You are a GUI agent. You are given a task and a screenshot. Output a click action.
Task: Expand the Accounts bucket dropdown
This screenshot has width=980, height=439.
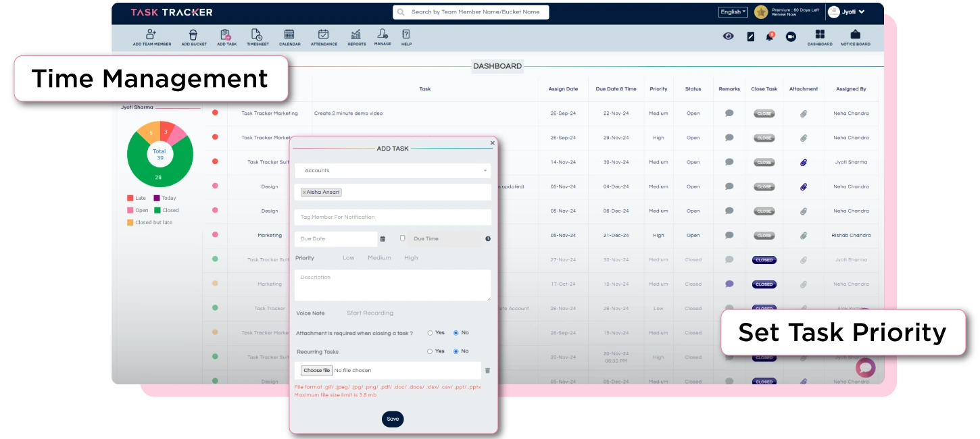pyautogui.click(x=393, y=171)
